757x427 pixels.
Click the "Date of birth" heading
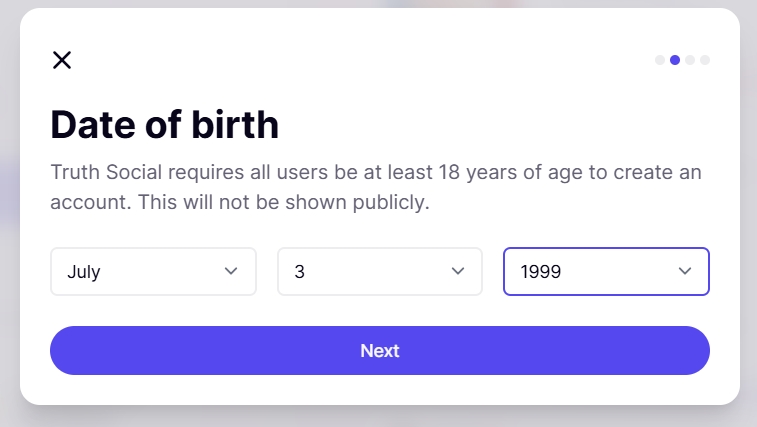pyautogui.click(x=165, y=125)
